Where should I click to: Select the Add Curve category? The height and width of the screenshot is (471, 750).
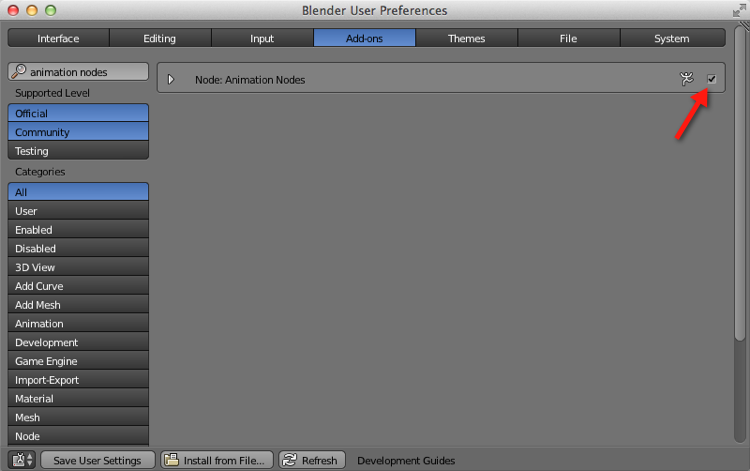tap(78, 286)
